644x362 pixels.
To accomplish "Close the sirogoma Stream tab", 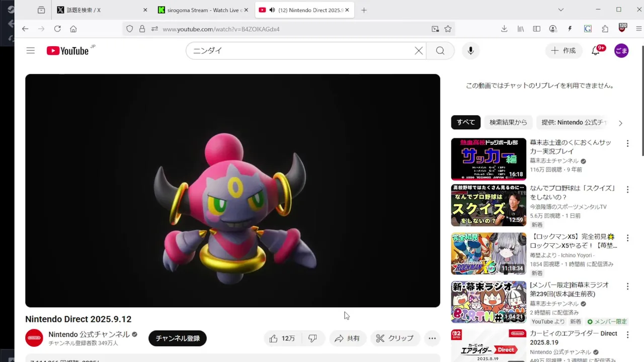I will [246, 10].
